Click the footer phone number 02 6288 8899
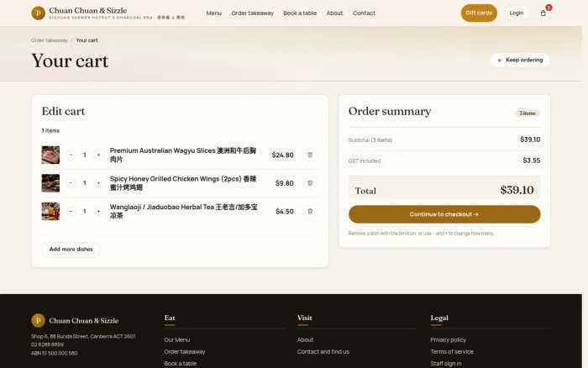Screen dimensions: 588x368 pyautogui.click(x=47, y=344)
